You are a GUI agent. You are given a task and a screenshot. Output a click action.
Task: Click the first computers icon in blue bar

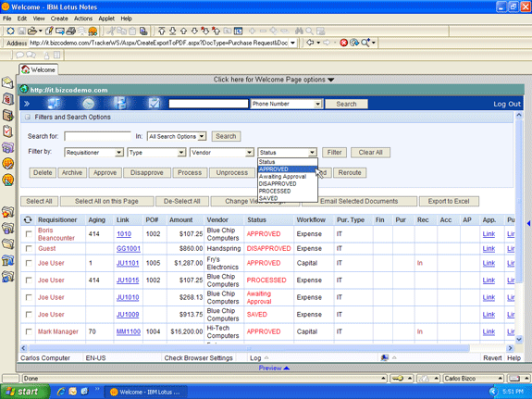click(x=54, y=104)
